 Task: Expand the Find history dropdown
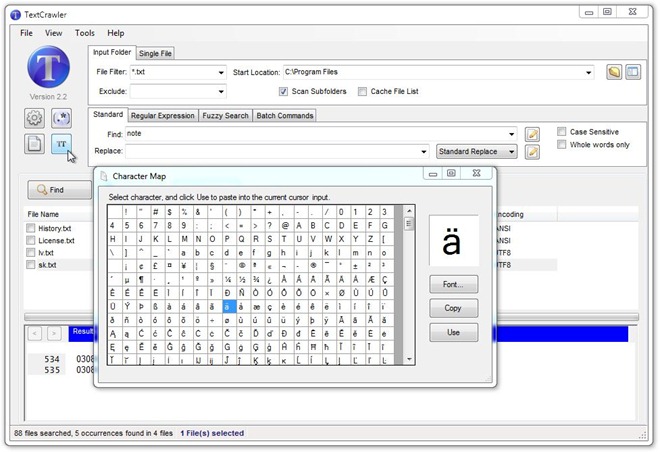tap(511, 134)
